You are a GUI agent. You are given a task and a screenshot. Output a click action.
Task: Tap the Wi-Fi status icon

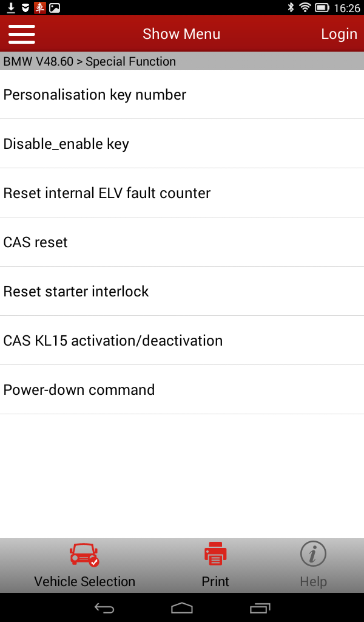coord(305,7)
